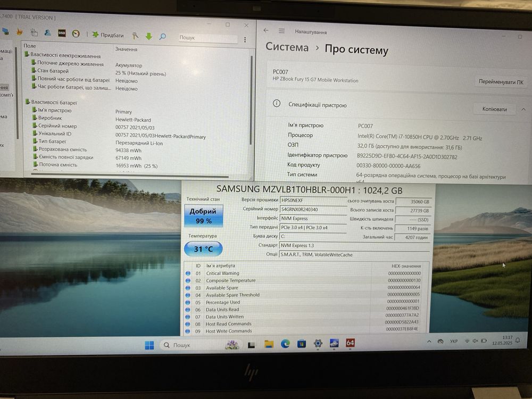Click the flame stability test icon in AIDA64 toolbar
This screenshot has height=399, width=532.
tap(19, 32)
